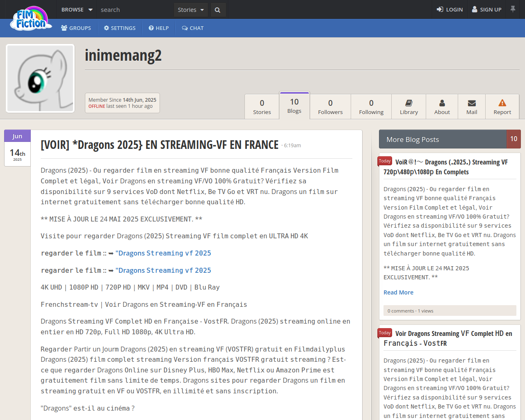Click the 'OFFLINE last seen 1 hour ago' status

121,106
